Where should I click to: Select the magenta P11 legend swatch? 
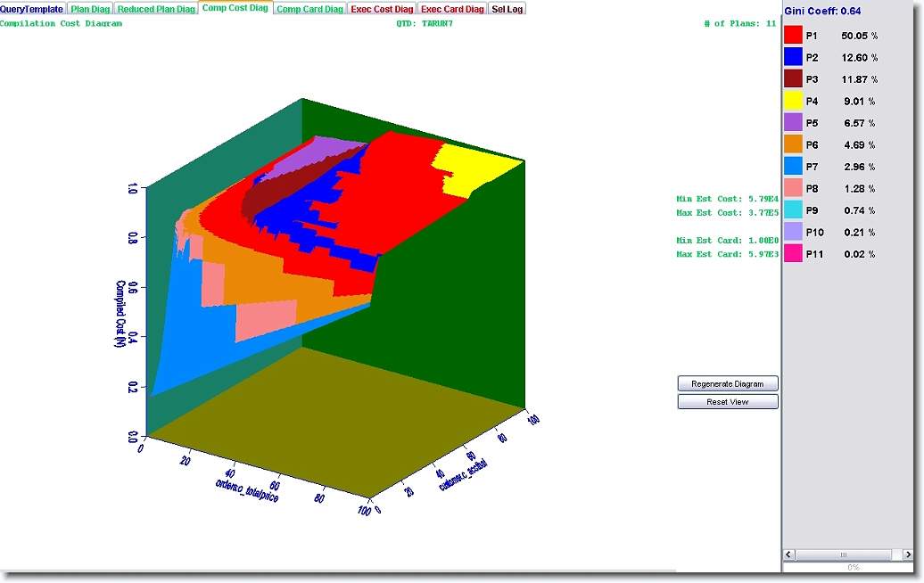tap(793, 254)
